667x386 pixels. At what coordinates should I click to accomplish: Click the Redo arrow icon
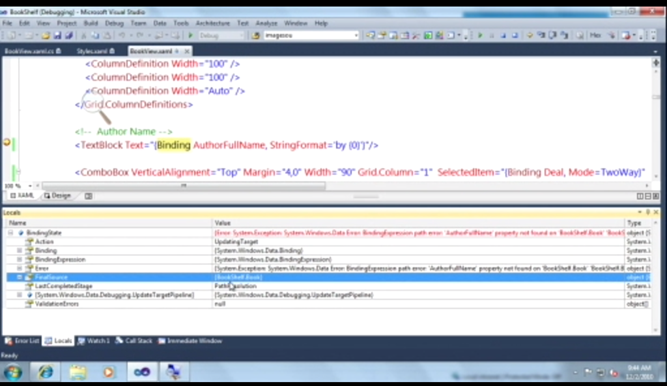pos(140,36)
